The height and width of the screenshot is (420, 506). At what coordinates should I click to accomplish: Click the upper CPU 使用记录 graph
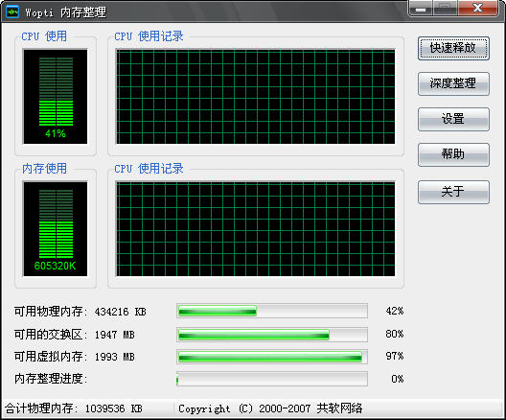[255, 97]
